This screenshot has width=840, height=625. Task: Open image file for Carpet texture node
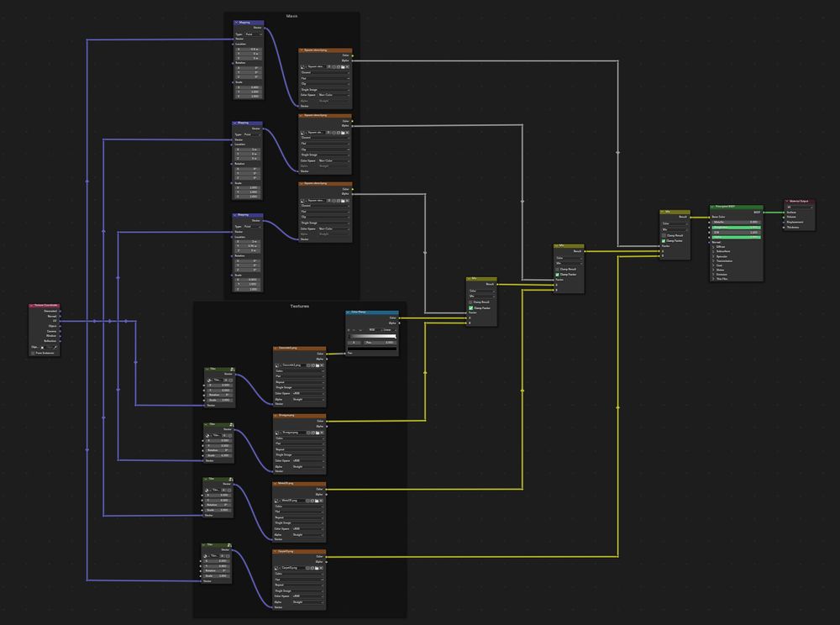(318, 568)
